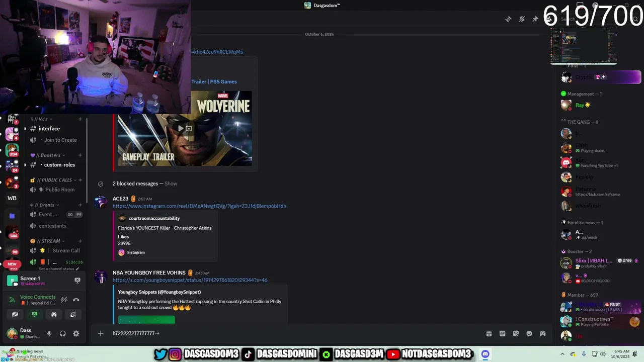Jump to NEW unread mentions pill
The height and width of the screenshot is (362, 644).
click(12, 264)
